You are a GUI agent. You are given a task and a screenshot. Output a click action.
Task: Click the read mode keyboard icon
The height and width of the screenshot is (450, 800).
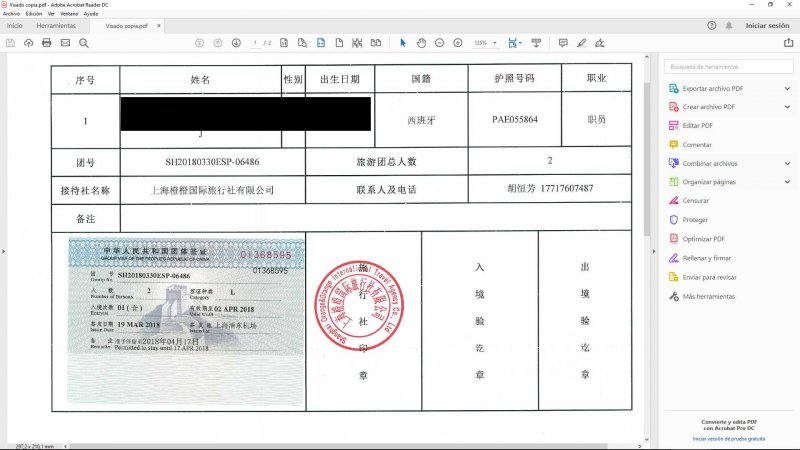(536, 43)
